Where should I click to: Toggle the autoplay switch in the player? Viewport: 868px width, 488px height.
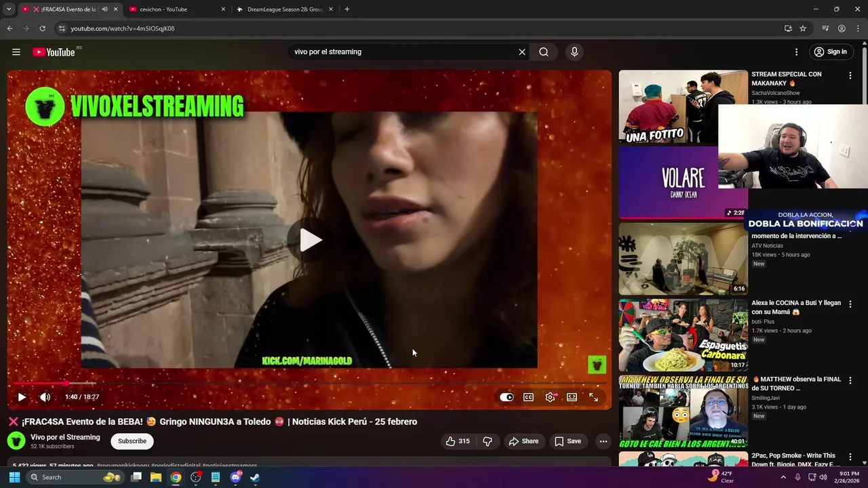click(507, 397)
